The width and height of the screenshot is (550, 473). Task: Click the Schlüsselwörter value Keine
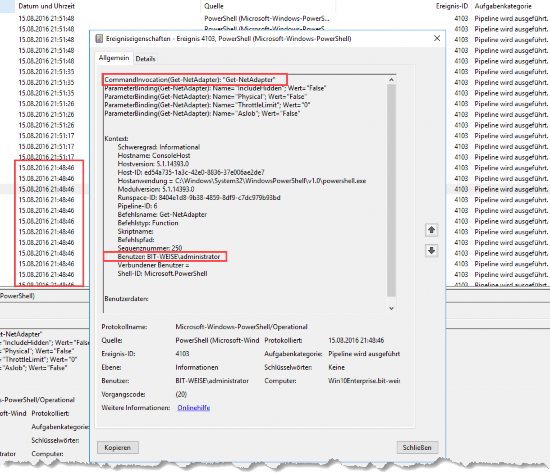click(x=336, y=367)
